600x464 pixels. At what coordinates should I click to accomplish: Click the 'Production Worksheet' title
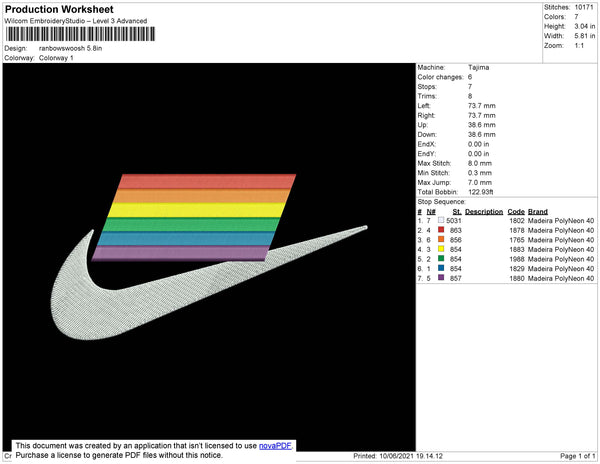pyautogui.click(x=59, y=10)
